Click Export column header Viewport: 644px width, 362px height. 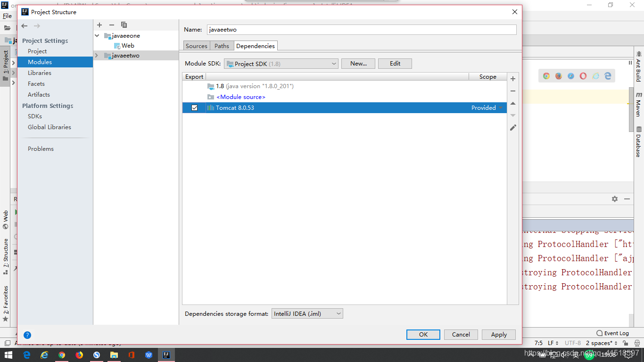(x=194, y=77)
